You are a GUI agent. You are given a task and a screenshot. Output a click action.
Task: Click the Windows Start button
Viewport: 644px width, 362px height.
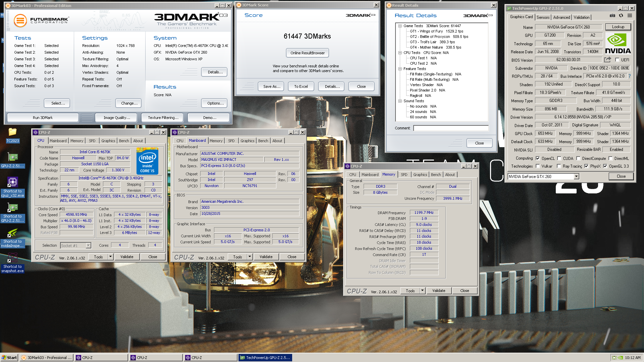coord(9,358)
